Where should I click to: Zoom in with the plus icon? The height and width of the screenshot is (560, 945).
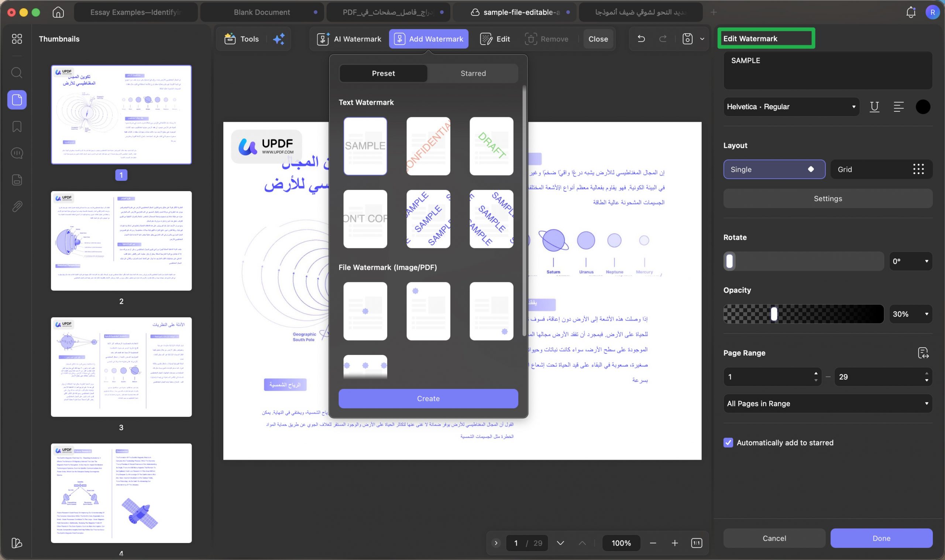coord(675,543)
